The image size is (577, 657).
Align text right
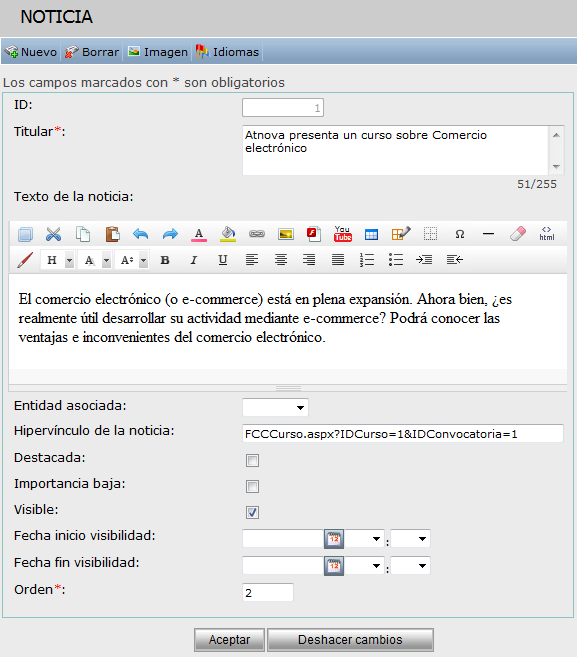[309, 260]
